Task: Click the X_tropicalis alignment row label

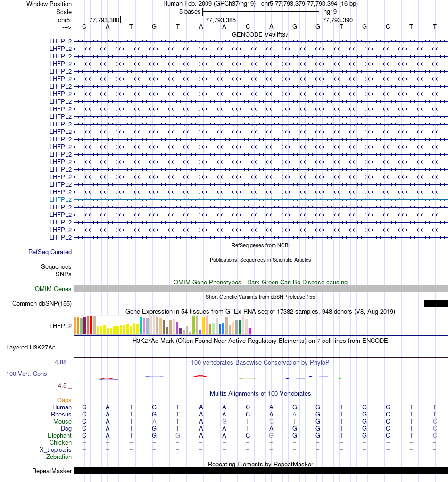Action: [x=56, y=450]
